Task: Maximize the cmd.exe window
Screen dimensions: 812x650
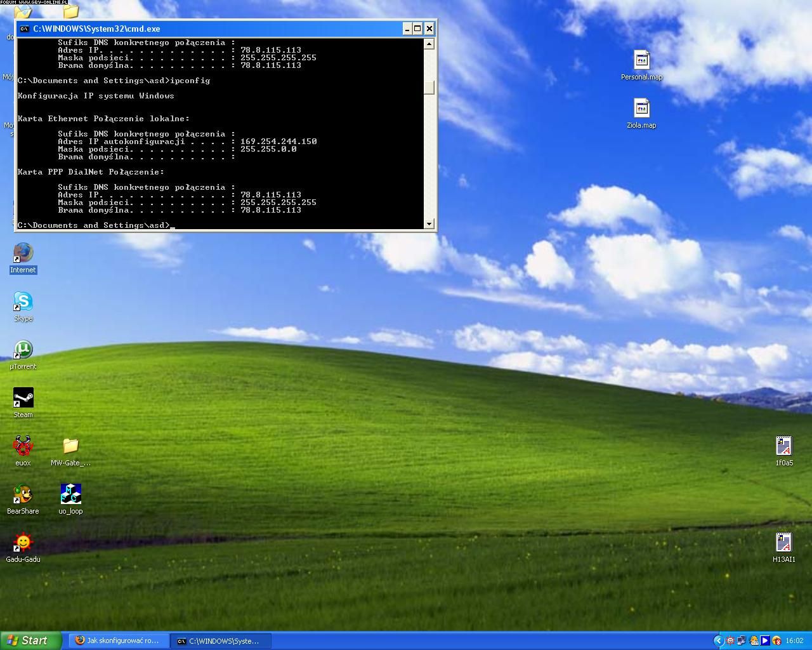Action: pos(417,29)
